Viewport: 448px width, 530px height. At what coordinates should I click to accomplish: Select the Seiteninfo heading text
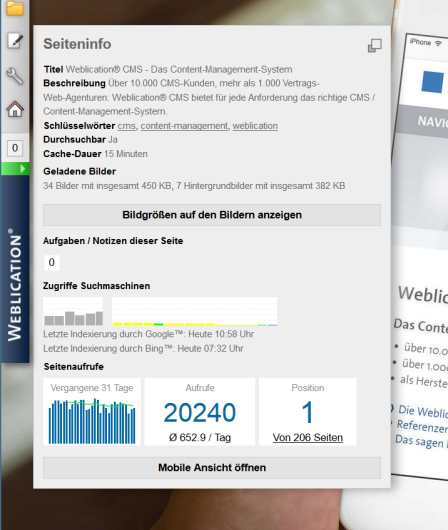[x=77, y=44]
